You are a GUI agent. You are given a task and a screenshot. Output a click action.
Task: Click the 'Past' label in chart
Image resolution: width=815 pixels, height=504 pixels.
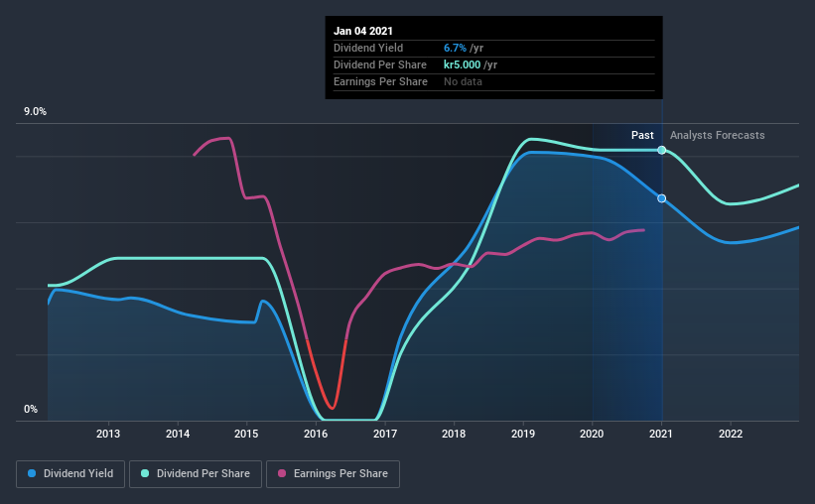click(x=642, y=135)
